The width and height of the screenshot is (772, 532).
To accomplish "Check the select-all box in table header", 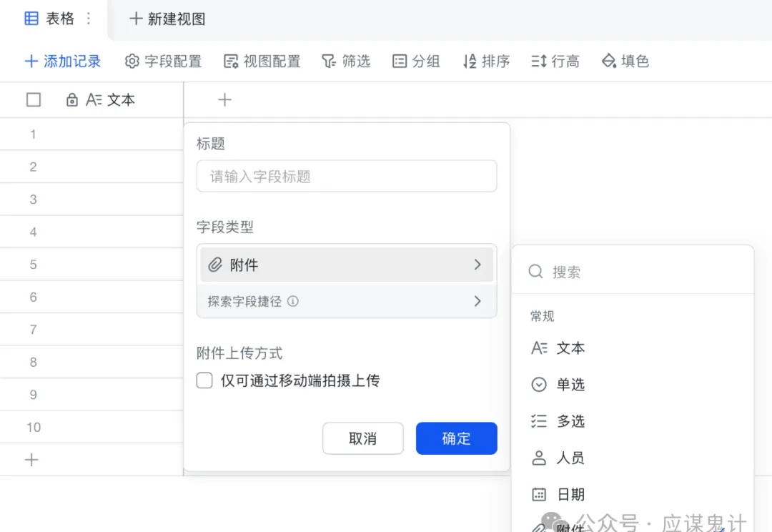I will point(33,99).
